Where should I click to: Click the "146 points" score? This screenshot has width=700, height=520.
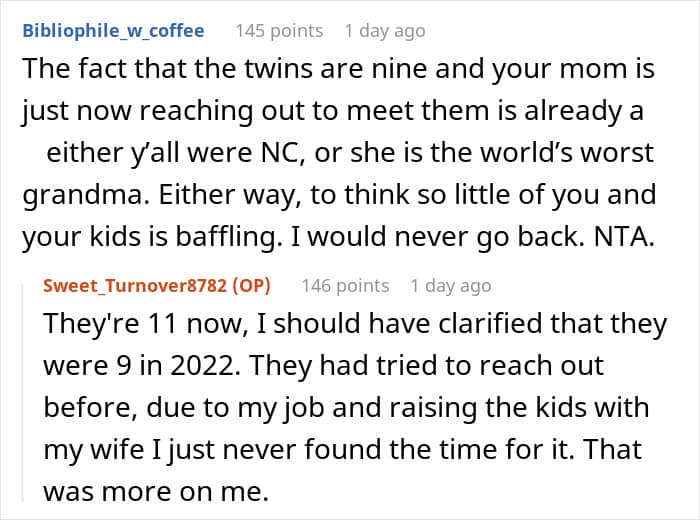pos(345,286)
